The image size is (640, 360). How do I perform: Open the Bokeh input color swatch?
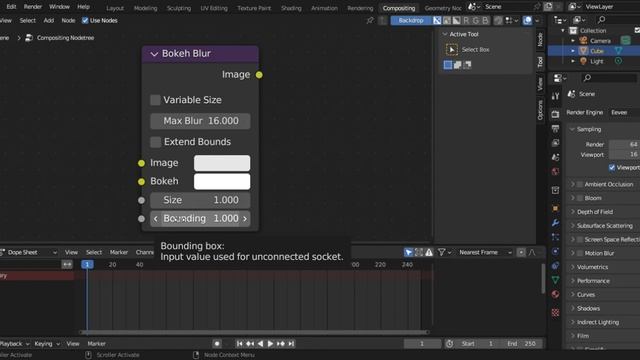tap(222, 181)
